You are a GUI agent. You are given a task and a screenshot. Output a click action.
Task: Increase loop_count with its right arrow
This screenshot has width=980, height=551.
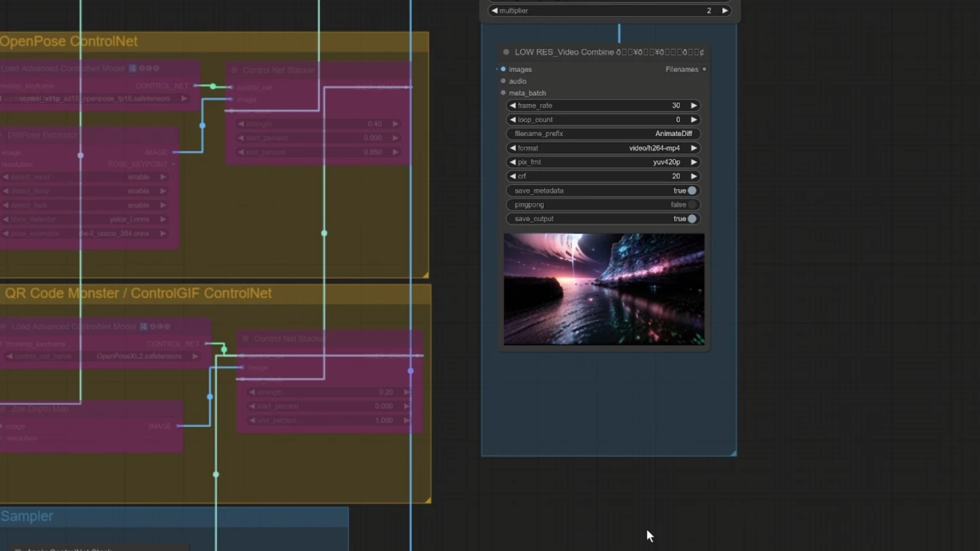coord(693,120)
